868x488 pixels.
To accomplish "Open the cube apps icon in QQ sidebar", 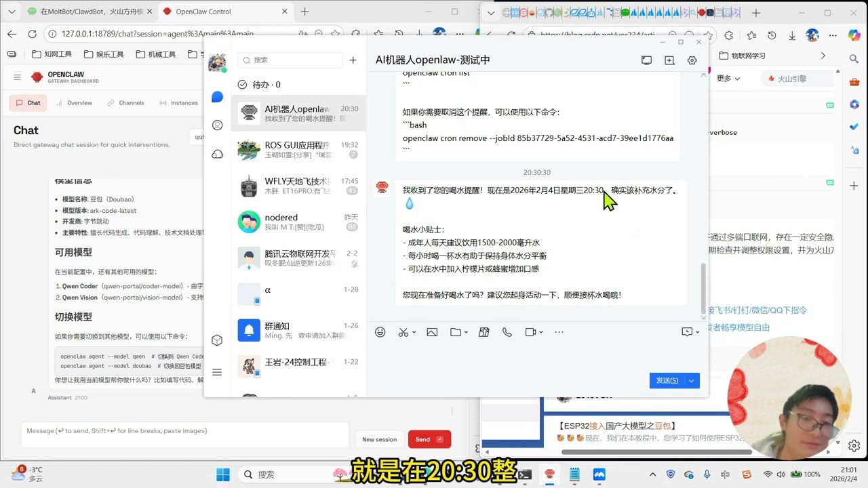I will (x=217, y=340).
